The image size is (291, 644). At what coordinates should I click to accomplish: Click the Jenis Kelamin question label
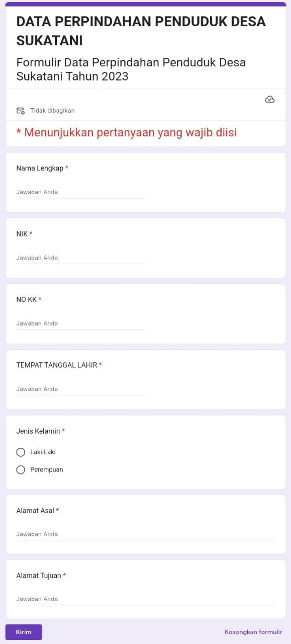tap(37, 431)
